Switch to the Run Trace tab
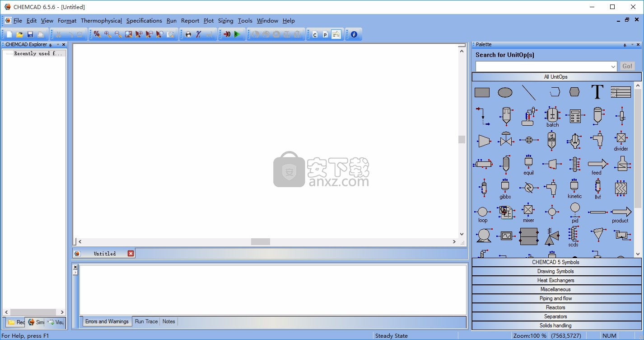The height and width of the screenshot is (340, 644). point(146,321)
